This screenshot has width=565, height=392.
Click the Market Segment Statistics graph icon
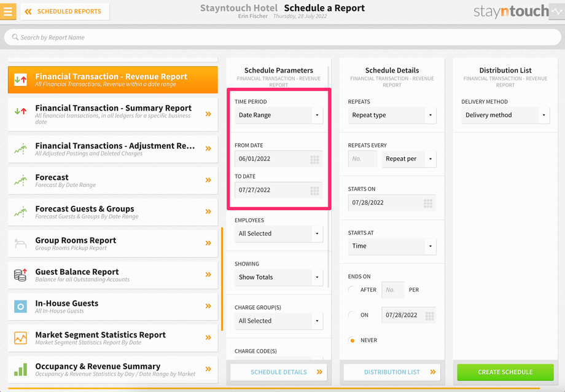[20, 338]
